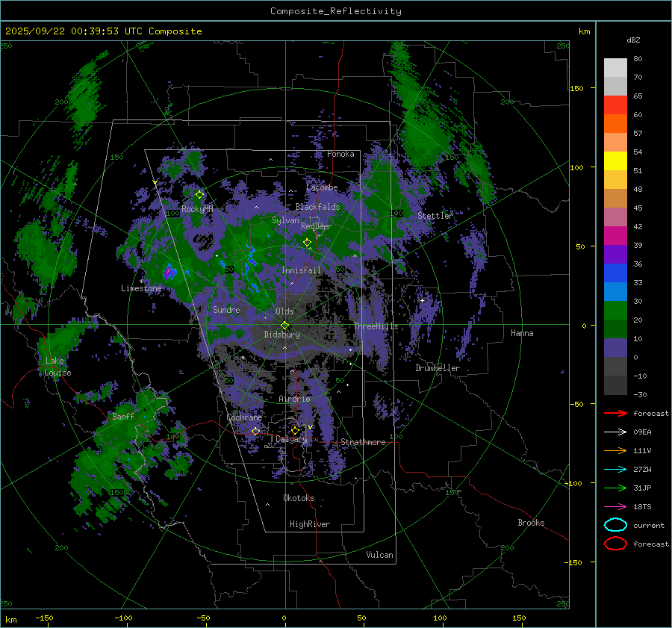Click the red forecast arrow legend icon
672x628 pixels.
615,413
